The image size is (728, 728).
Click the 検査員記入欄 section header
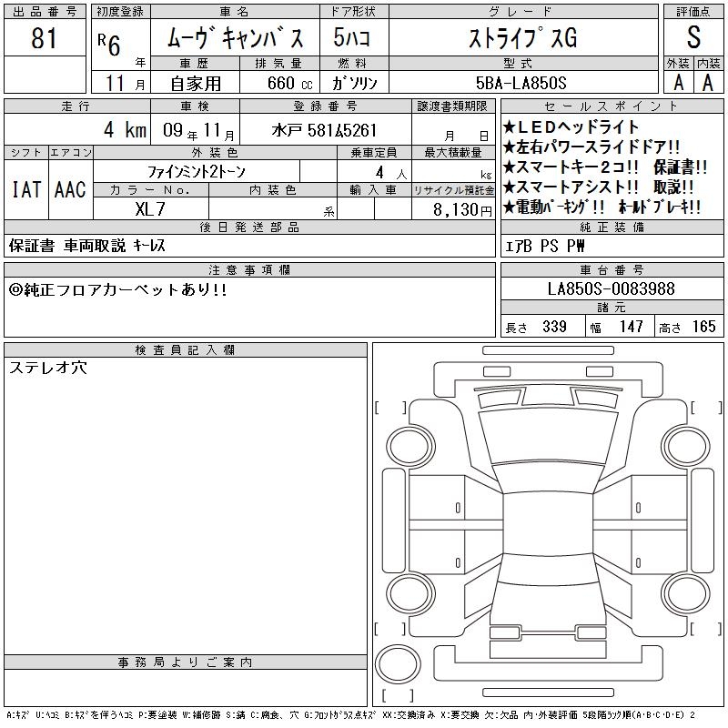[x=186, y=350]
